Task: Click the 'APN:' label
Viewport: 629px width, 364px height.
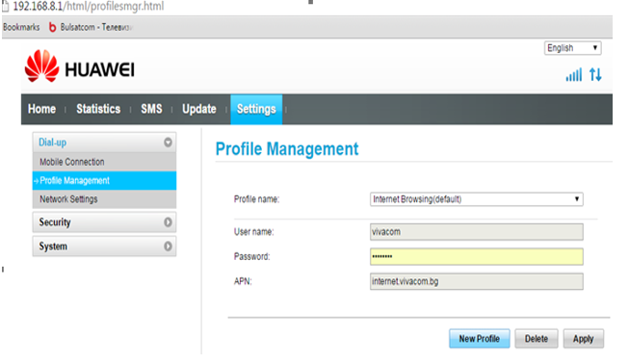Action: (243, 281)
